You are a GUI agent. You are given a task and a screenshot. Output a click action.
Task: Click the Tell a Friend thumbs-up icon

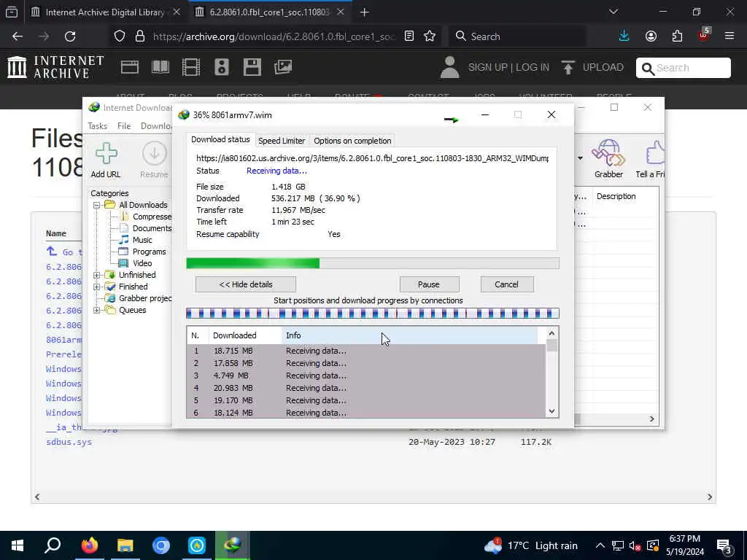655,152
